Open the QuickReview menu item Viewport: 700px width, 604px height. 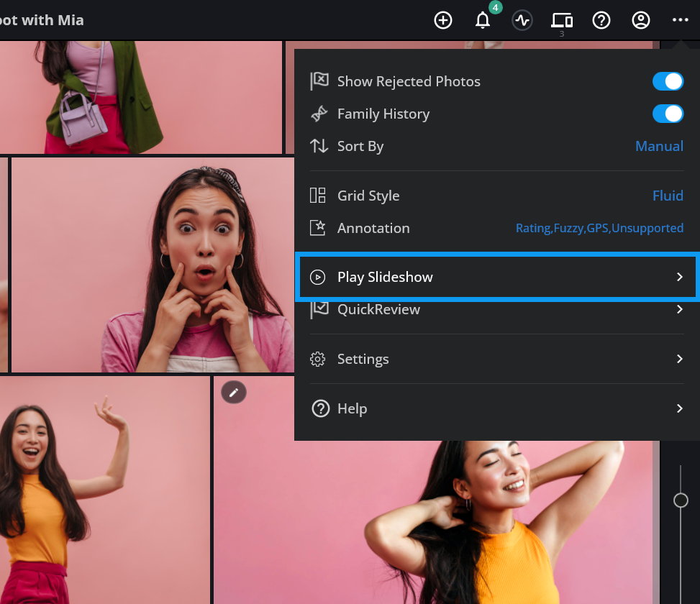378,309
